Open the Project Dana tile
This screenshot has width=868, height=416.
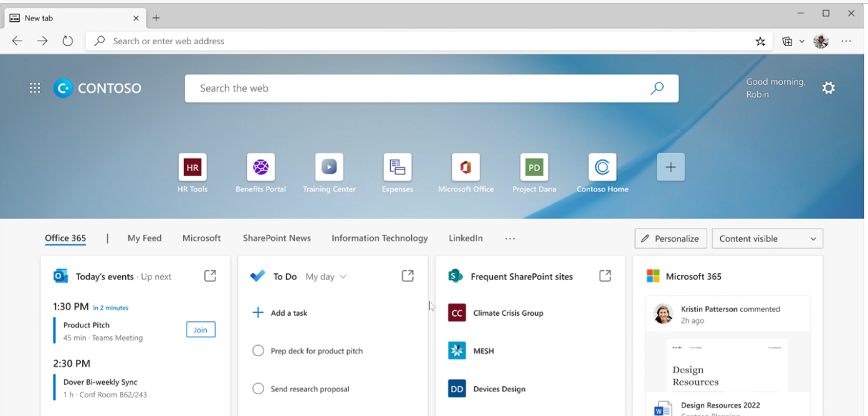pyautogui.click(x=534, y=167)
